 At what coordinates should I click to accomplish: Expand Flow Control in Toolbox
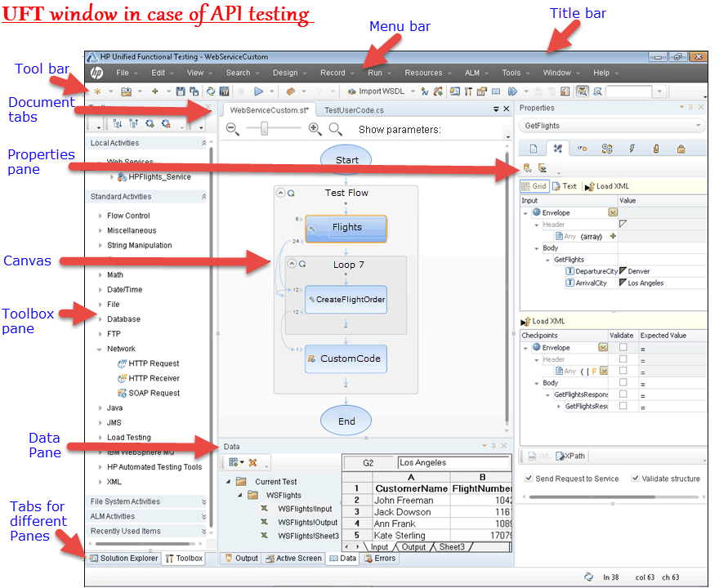(x=100, y=216)
